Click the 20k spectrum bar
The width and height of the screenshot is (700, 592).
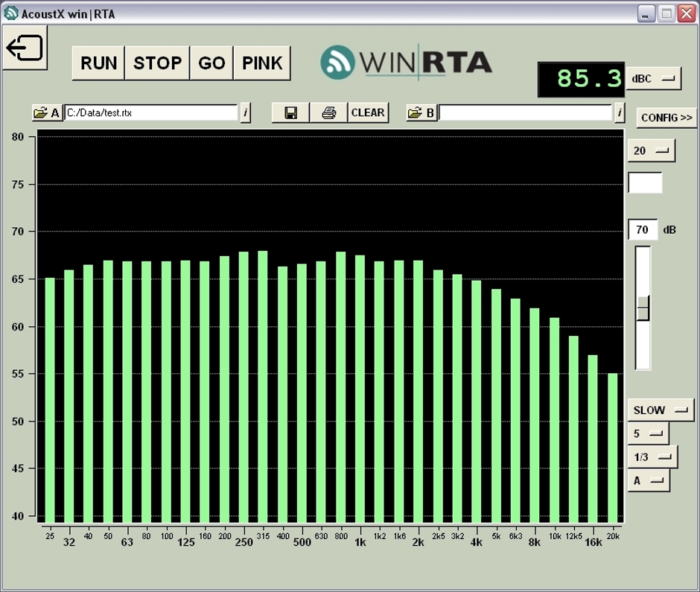tap(613, 448)
